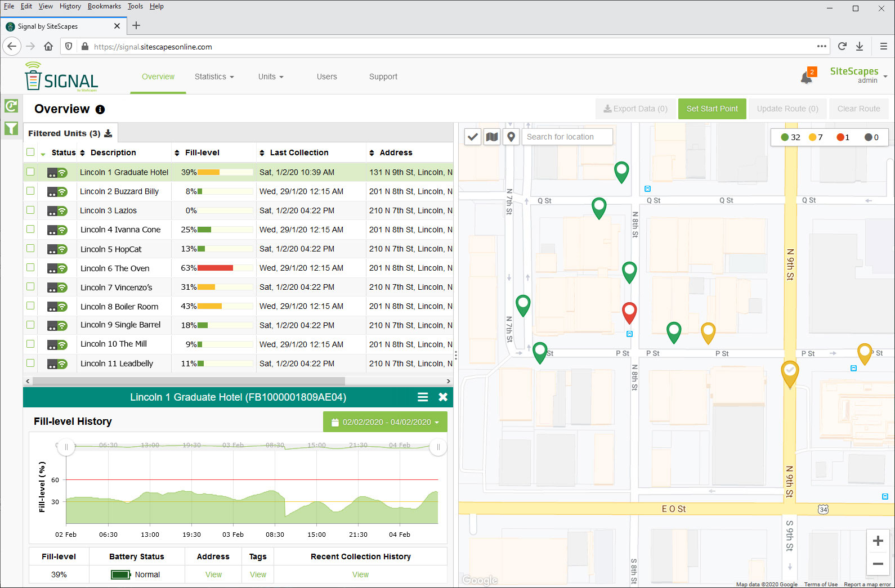Screen dimensions: 895x588
Task: Download filtered units list icon
Action: [108, 133]
